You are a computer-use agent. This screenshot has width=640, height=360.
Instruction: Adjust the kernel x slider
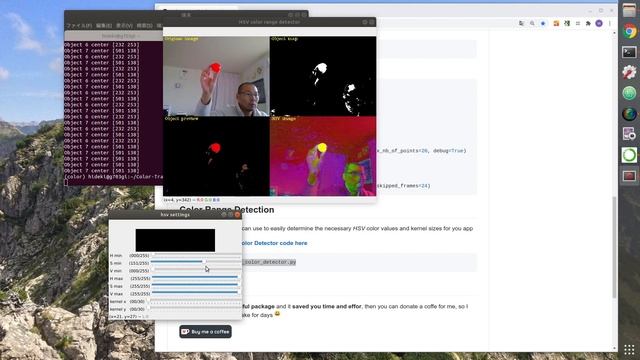point(195,301)
